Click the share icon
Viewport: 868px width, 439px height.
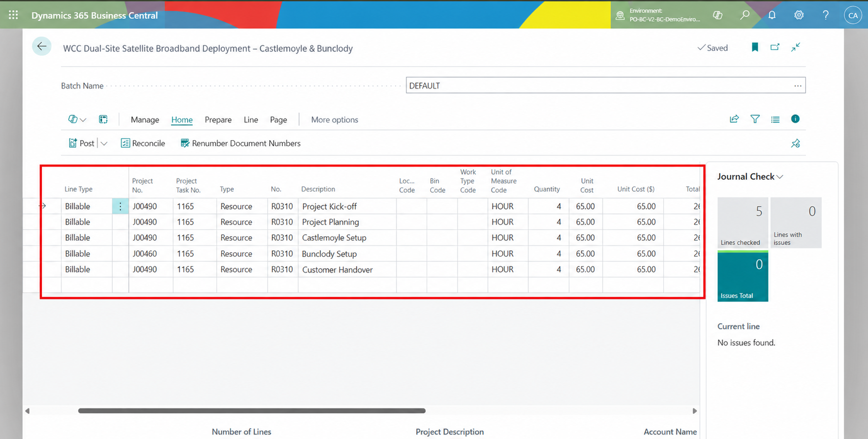[x=734, y=119]
